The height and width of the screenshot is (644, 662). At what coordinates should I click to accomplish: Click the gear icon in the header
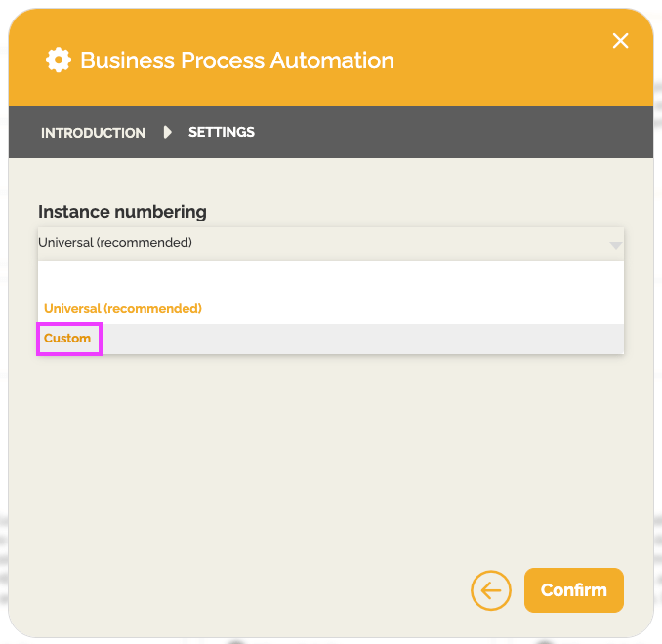[x=58, y=60]
